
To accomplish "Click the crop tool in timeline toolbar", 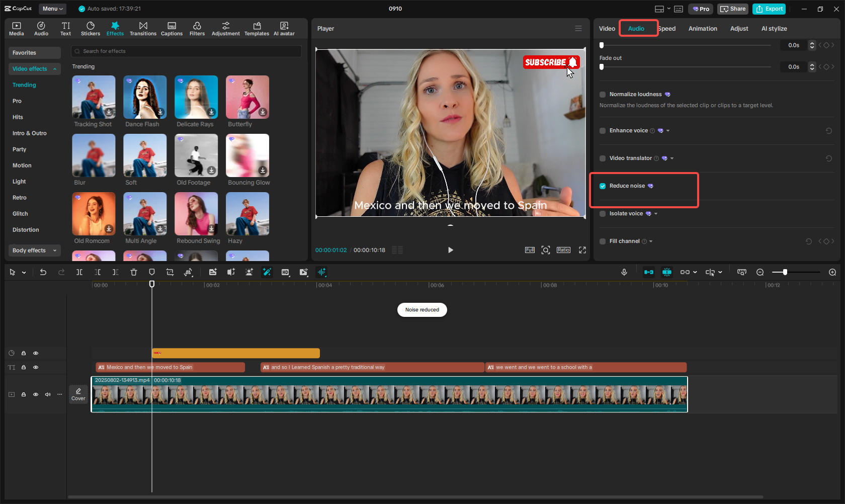I will tap(170, 272).
